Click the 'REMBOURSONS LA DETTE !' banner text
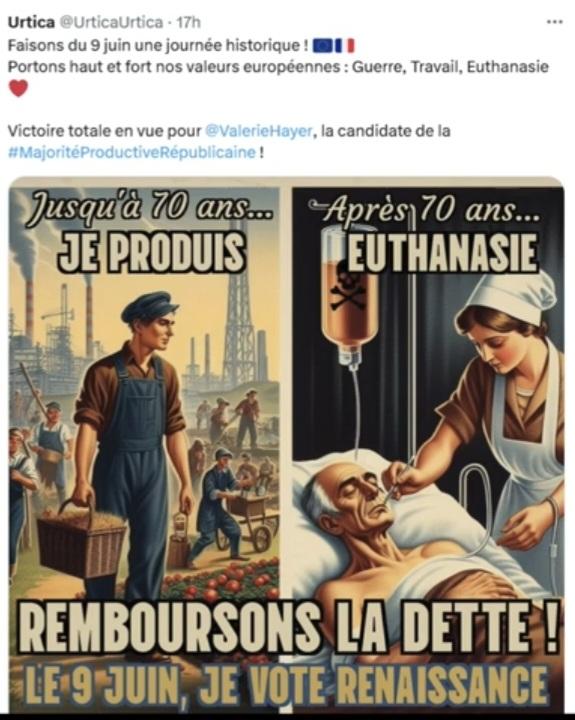575x720 pixels. [289, 628]
